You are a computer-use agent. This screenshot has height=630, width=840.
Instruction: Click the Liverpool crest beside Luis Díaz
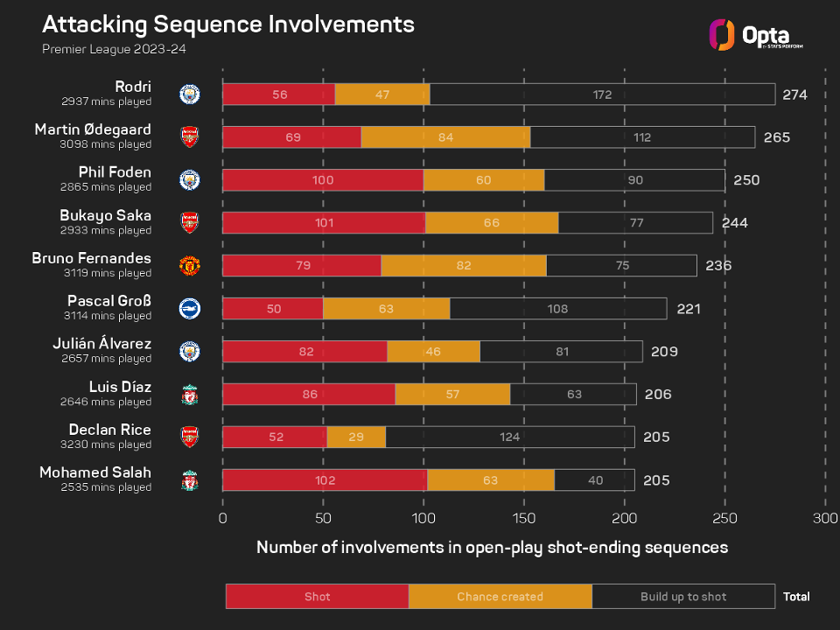coord(189,394)
